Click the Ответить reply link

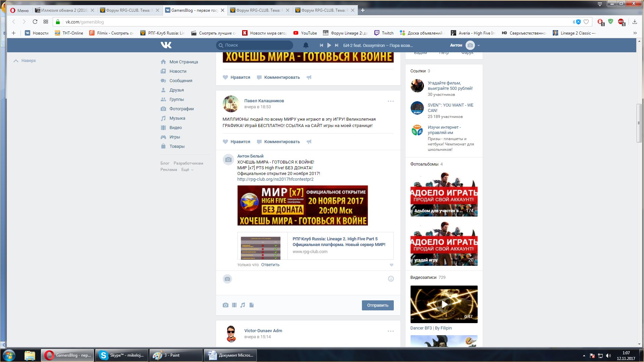pyautogui.click(x=270, y=265)
